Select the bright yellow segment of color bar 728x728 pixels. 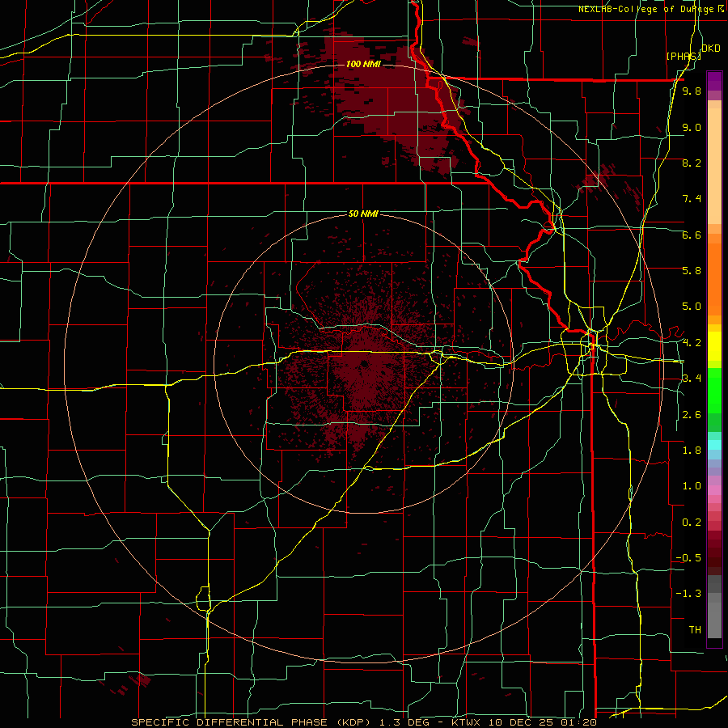click(714, 346)
